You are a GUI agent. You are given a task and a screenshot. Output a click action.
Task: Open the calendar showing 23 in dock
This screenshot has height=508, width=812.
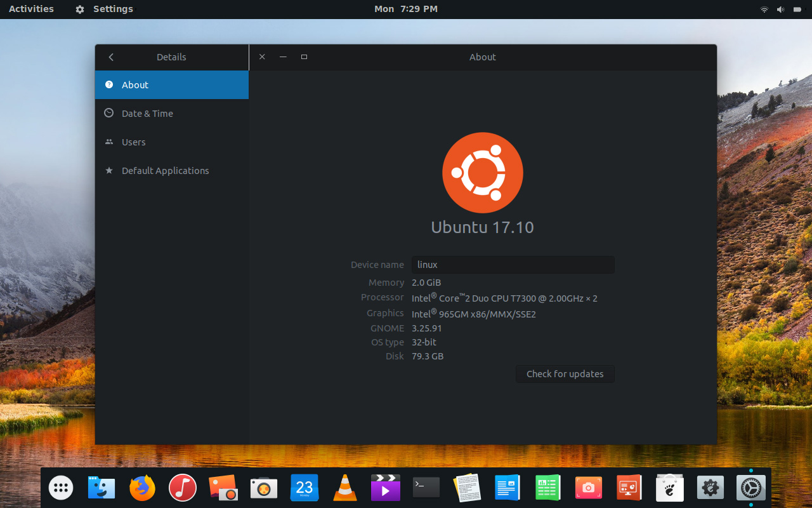(304, 488)
